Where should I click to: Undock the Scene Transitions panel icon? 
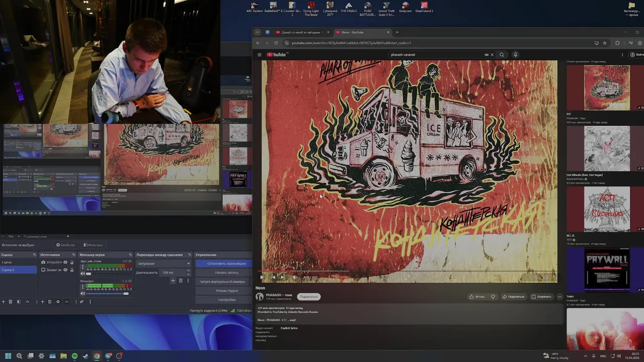pyautogui.click(x=190, y=255)
